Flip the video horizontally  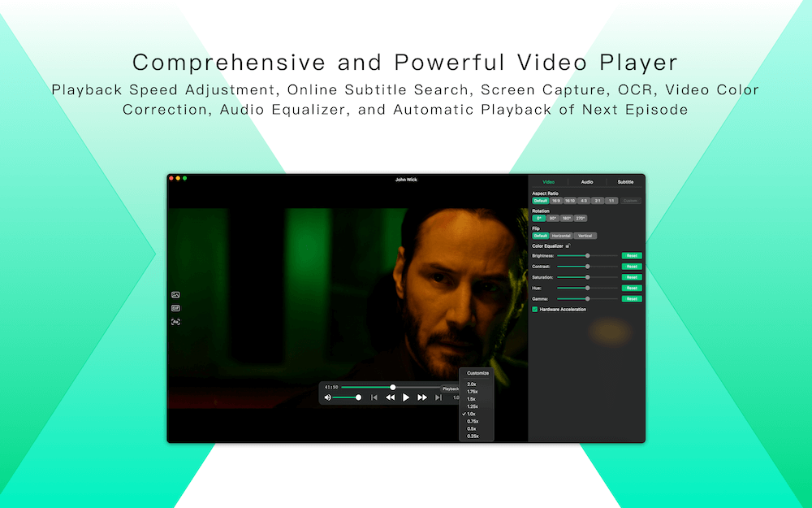561,236
